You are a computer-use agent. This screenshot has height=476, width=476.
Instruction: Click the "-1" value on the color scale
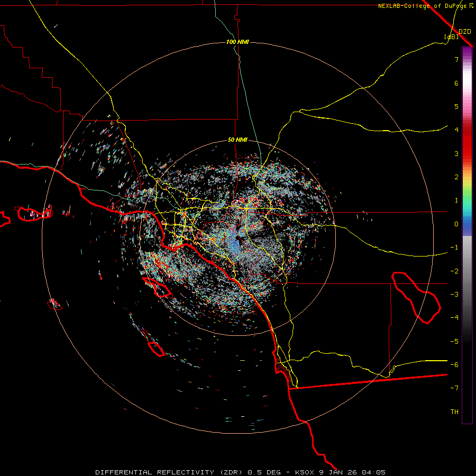click(x=454, y=248)
